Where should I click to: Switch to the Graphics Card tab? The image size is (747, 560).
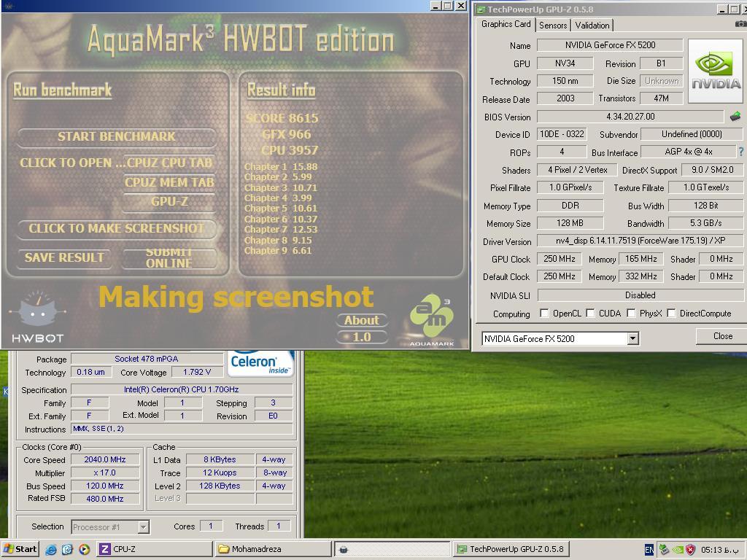(506, 24)
